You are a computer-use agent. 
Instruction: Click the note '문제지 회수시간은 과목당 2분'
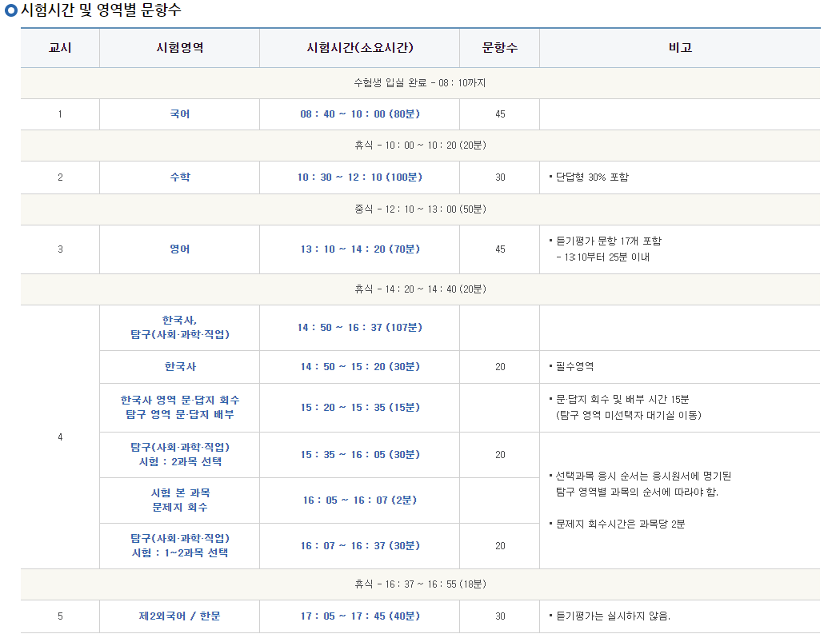point(620,524)
